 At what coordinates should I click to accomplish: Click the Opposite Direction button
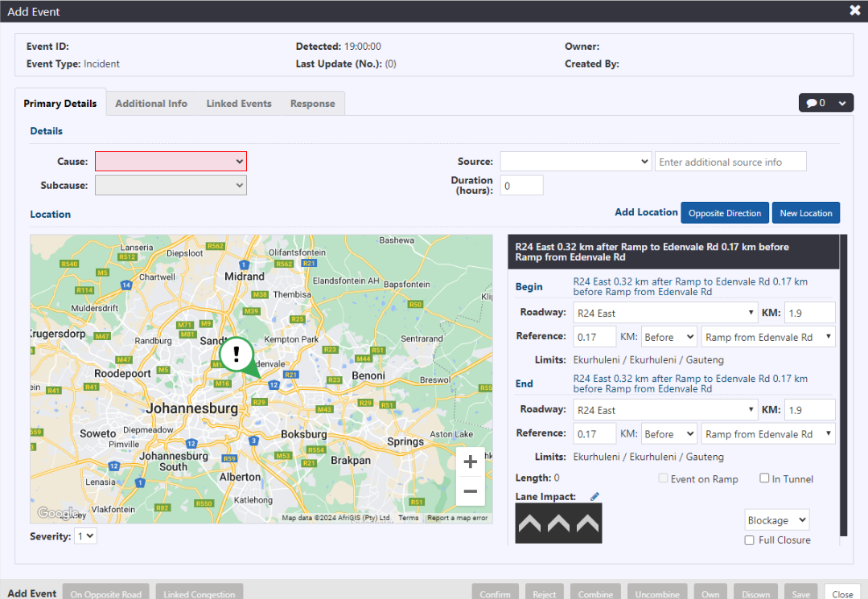pos(725,213)
